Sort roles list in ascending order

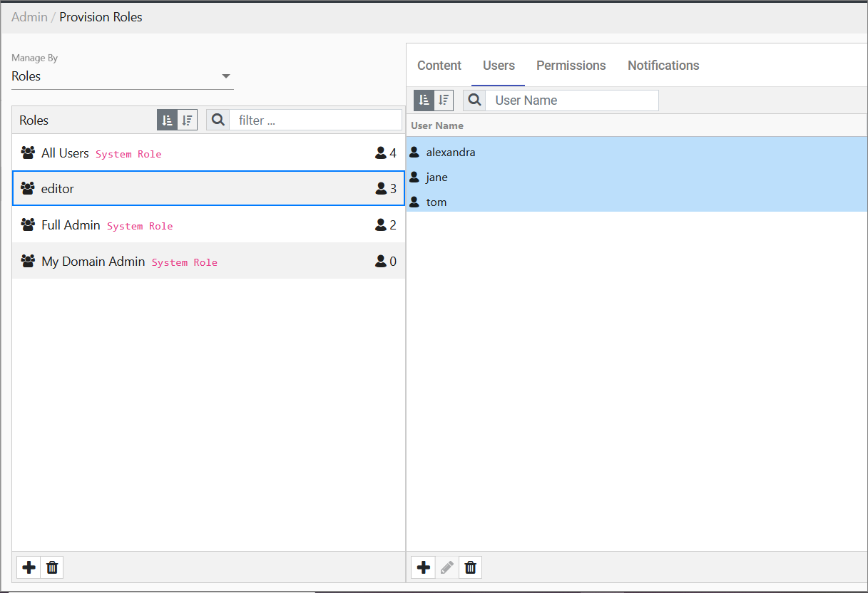tap(167, 120)
